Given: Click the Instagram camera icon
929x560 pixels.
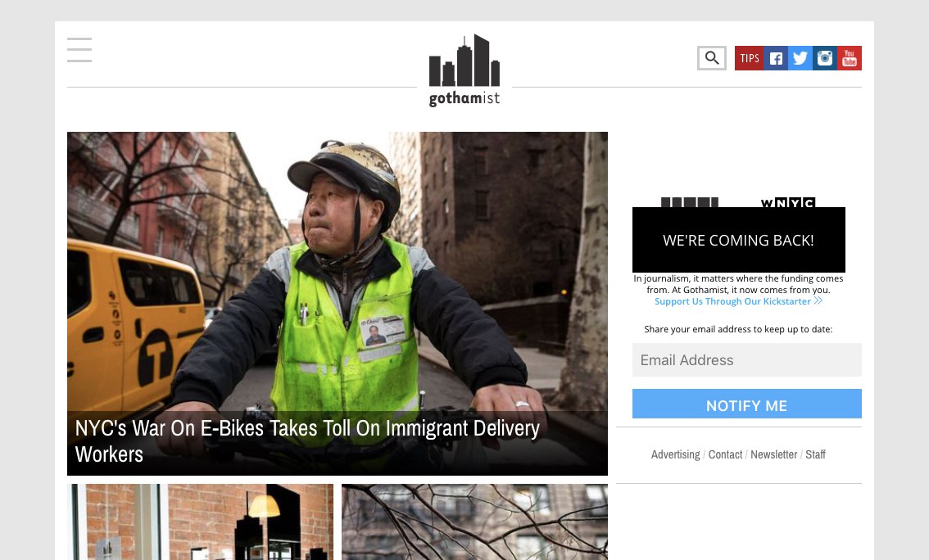Looking at the screenshot, I should point(825,57).
